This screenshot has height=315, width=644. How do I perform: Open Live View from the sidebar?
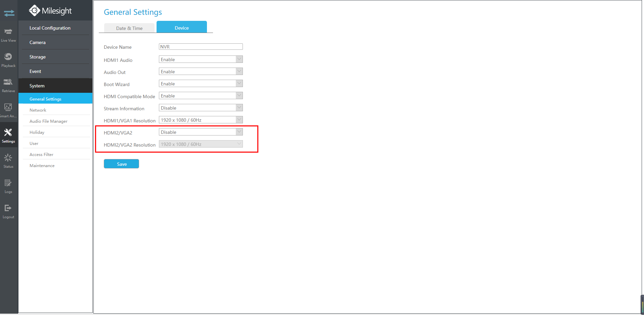coord(8,35)
